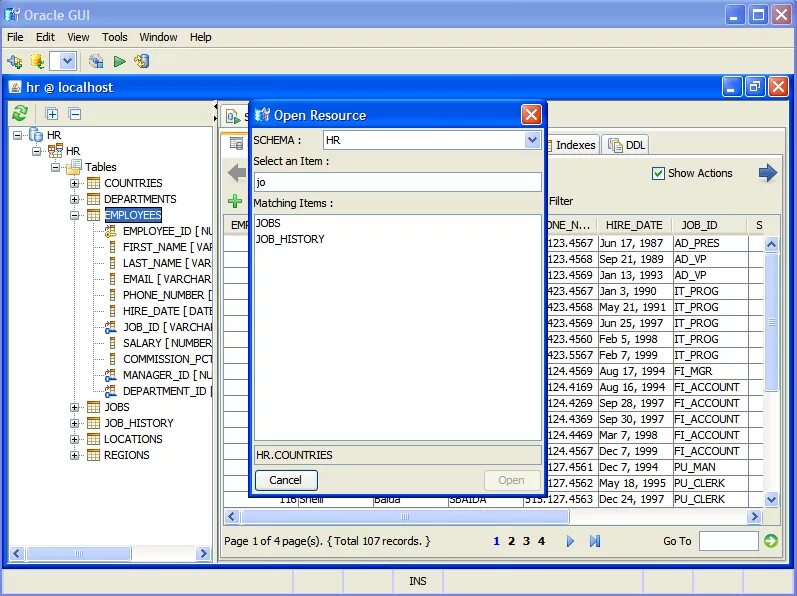Click the connection profile star icon in toolbar

[x=37, y=61]
